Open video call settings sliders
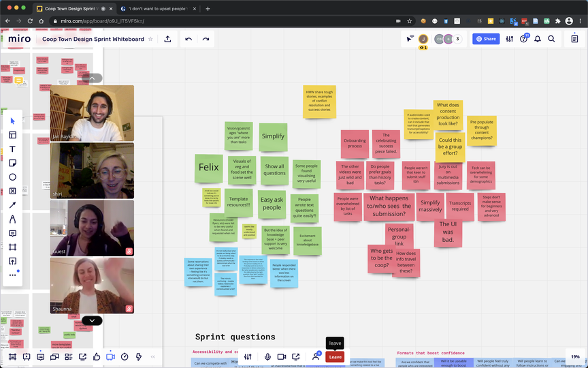Image resolution: width=588 pixels, height=368 pixels. tap(248, 356)
